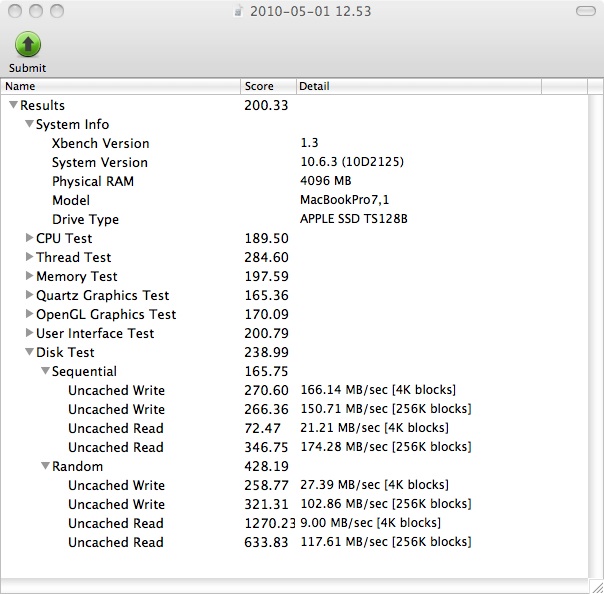
Task: Click the 174.28 MB/sec 256K blocks detail
Action: (386, 446)
